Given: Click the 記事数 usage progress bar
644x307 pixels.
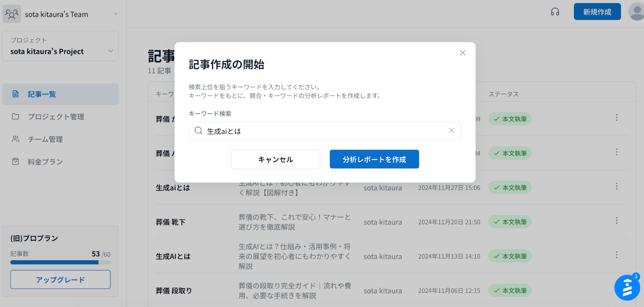Looking at the screenshot, I should pyautogui.click(x=60, y=262).
